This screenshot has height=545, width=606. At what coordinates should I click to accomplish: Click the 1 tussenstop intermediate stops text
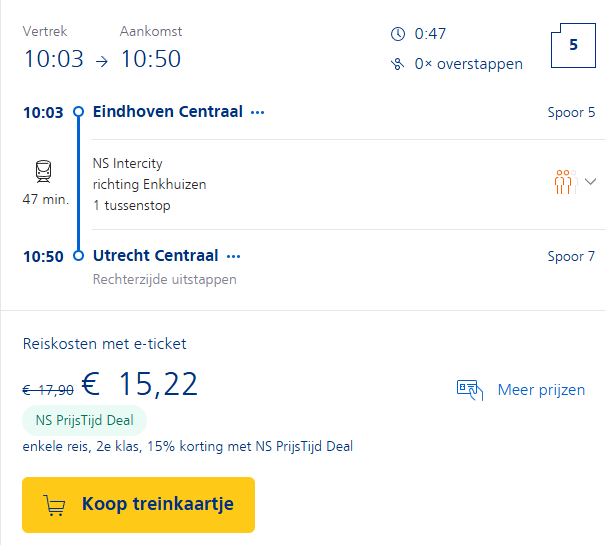click(x=131, y=205)
